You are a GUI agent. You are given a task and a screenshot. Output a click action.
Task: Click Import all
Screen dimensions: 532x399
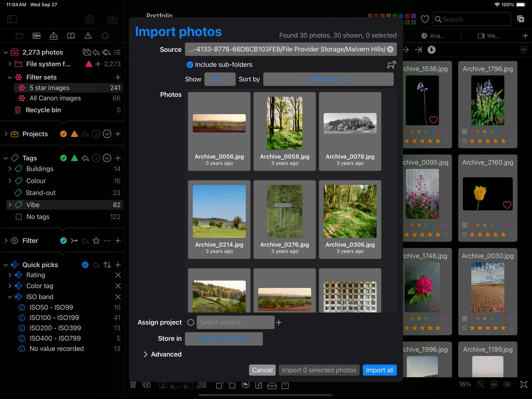[380, 370]
